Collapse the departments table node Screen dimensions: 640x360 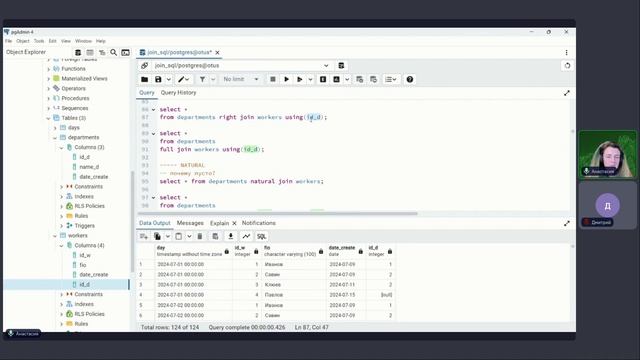[55, 138]
